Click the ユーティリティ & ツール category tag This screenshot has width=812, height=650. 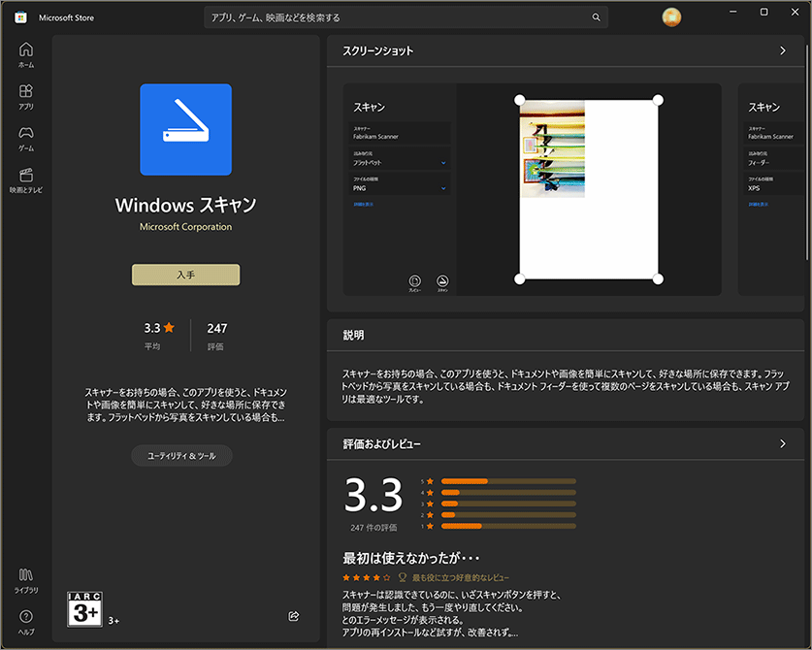181,456
